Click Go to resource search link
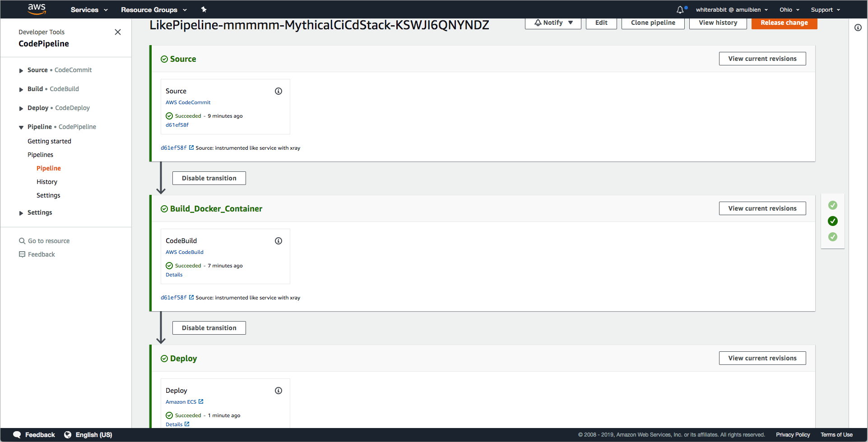The width and height of the screenshot is (868, 442). pos(49,241)
